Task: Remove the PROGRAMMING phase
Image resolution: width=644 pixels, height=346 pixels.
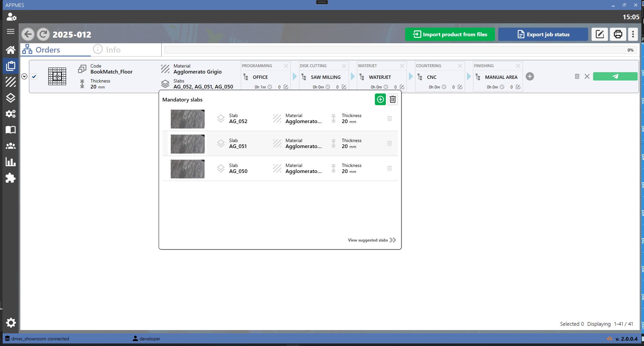Action: coord(286,66)
